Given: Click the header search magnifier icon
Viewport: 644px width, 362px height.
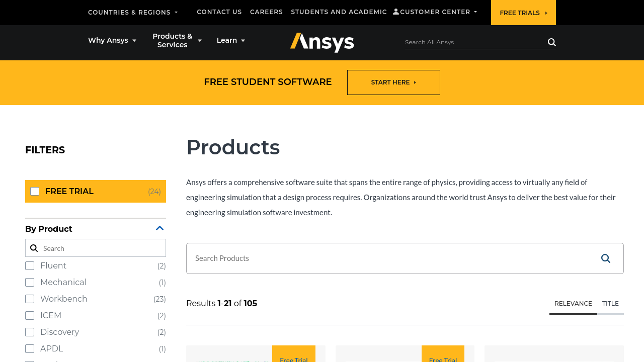Looking at the screenshot, I should tap(551, 42).
